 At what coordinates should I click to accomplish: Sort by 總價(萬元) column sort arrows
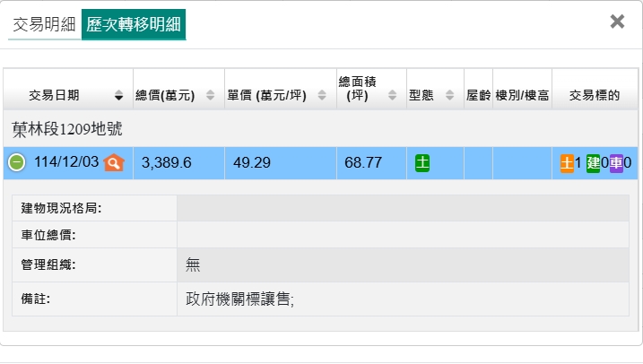[210, 95]
